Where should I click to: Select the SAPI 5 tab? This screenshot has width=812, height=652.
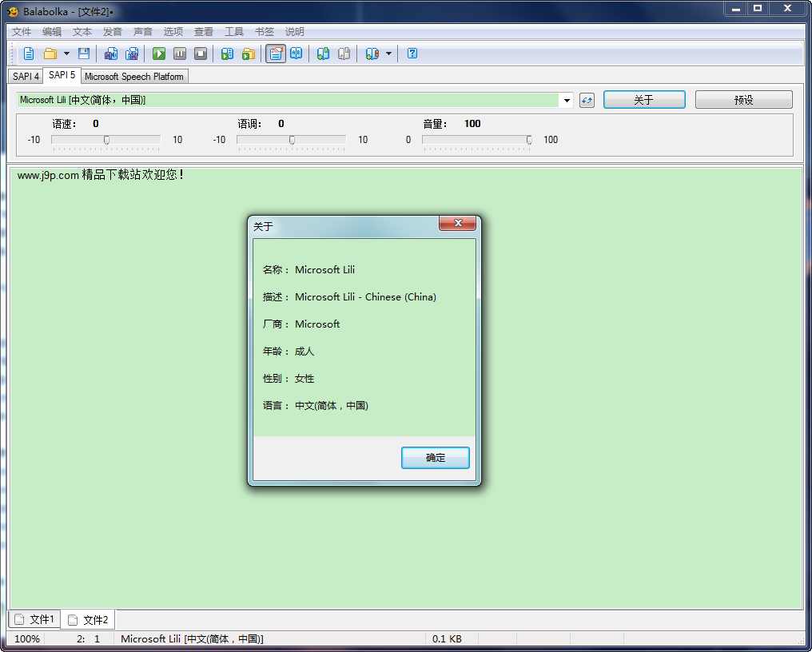pos(62,75)
